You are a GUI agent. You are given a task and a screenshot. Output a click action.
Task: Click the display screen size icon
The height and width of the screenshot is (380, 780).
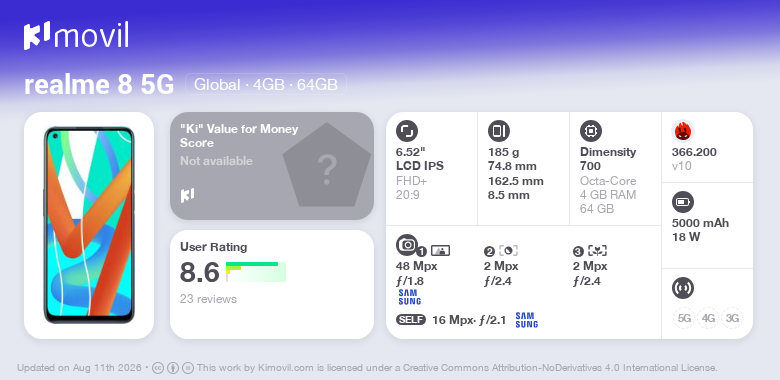point(407,131)
